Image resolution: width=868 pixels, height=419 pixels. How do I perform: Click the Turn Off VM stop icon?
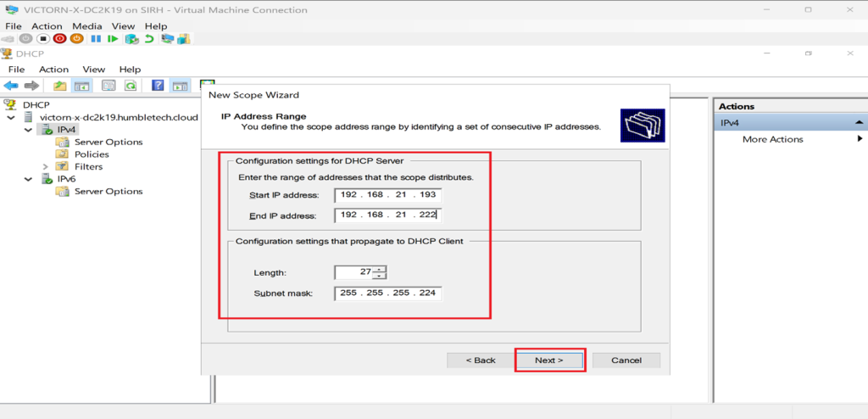[42, 39]
